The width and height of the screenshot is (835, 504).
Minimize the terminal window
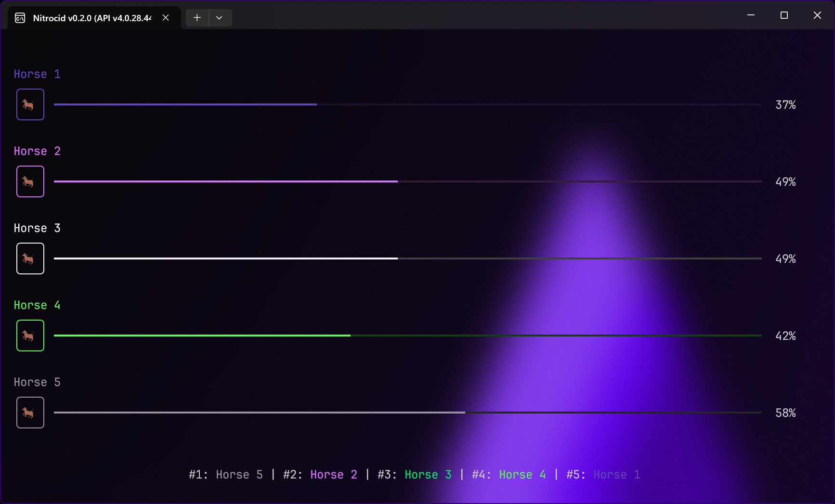click(751, 15)
